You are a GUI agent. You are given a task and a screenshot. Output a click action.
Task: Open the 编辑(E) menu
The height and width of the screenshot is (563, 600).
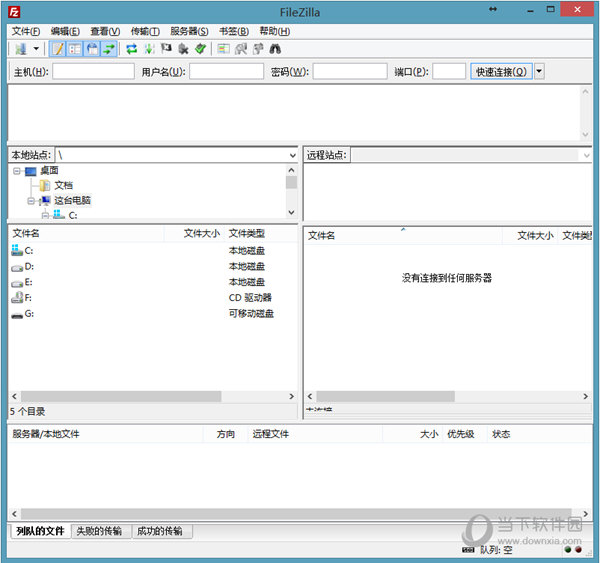click(65, 31)
